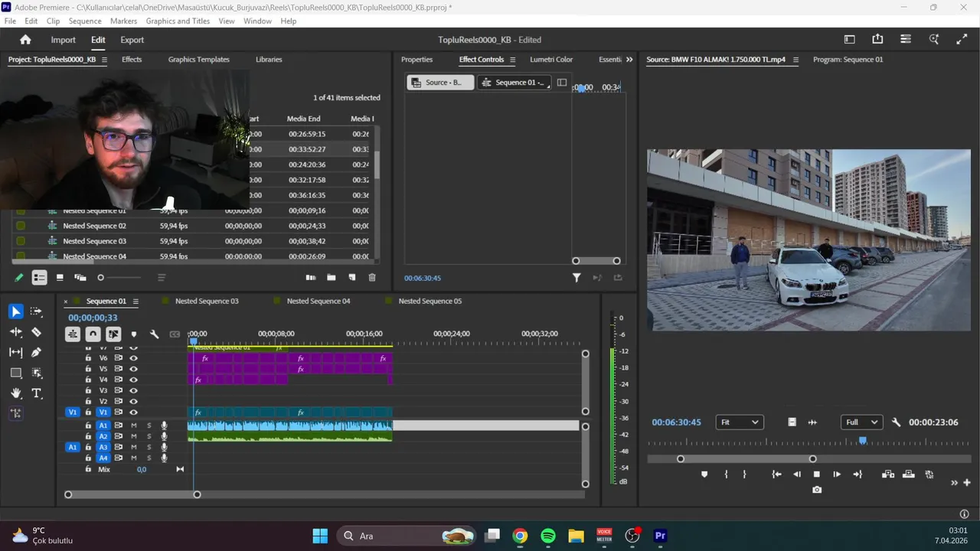The height and width of the screenshot is (551, 980).
Task: Pick the Hand tool
Action: point(16,393)
